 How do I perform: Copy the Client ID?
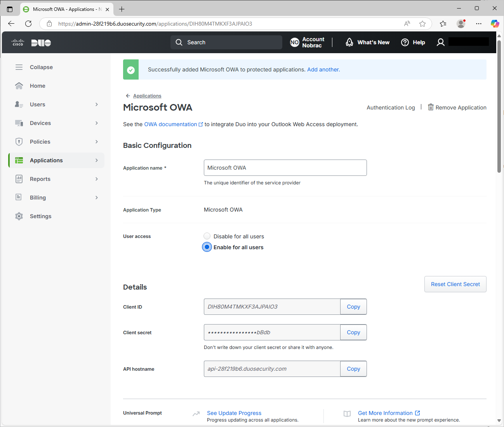tap(353, 307)
